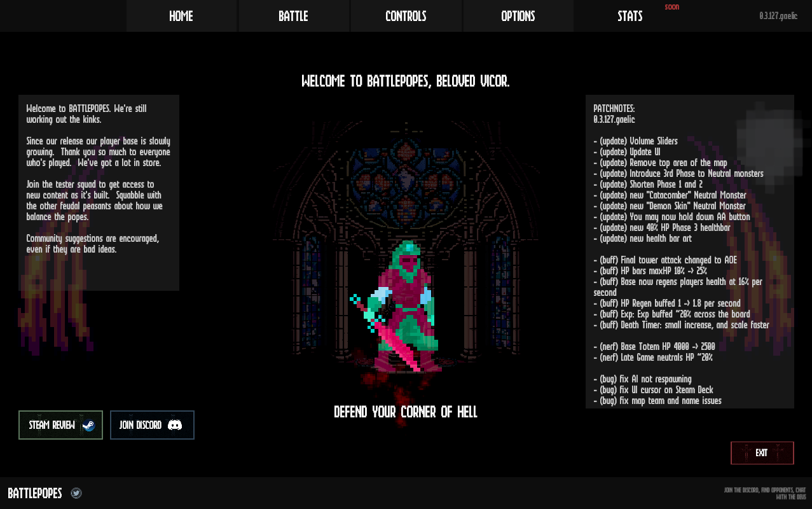Go to the CONTROLS tab
The width and height of the screenshot is (812, 509).
tap(406, 16)
